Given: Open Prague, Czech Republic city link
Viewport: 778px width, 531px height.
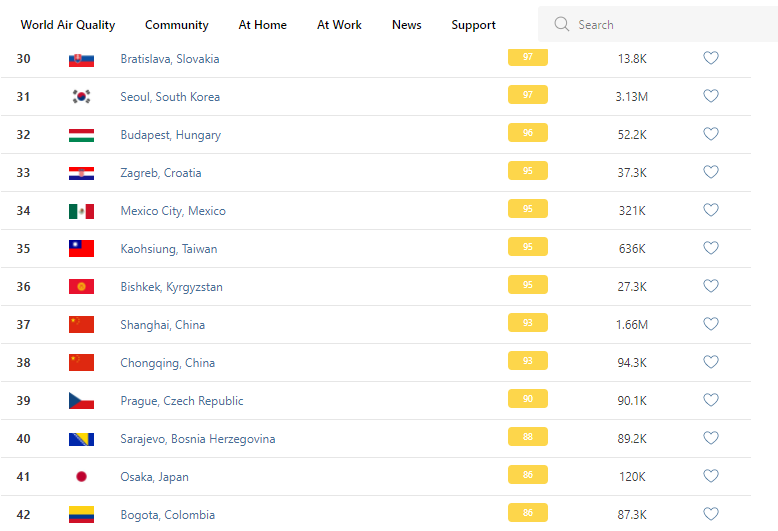Looking at the screenshot, I should (x=182, y=401).
